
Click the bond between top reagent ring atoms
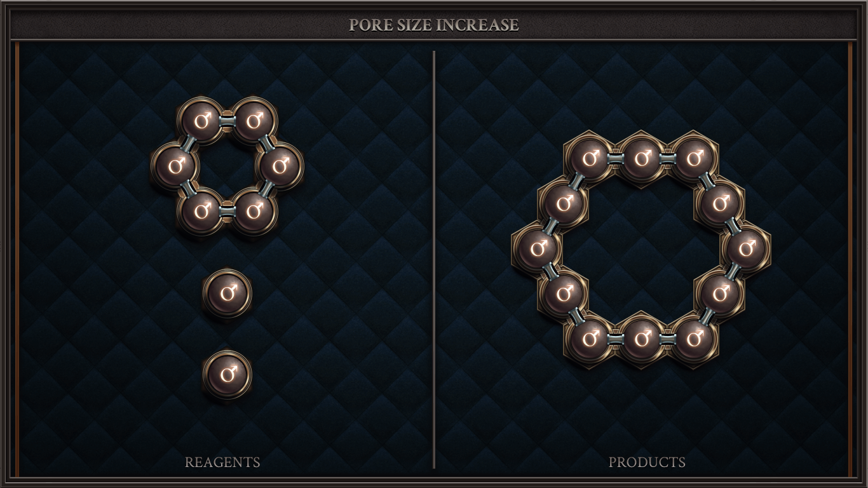[x=227, y=121]
